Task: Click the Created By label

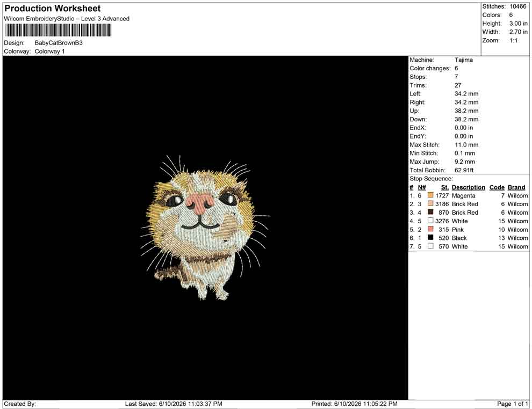Action: click(20, 404)
